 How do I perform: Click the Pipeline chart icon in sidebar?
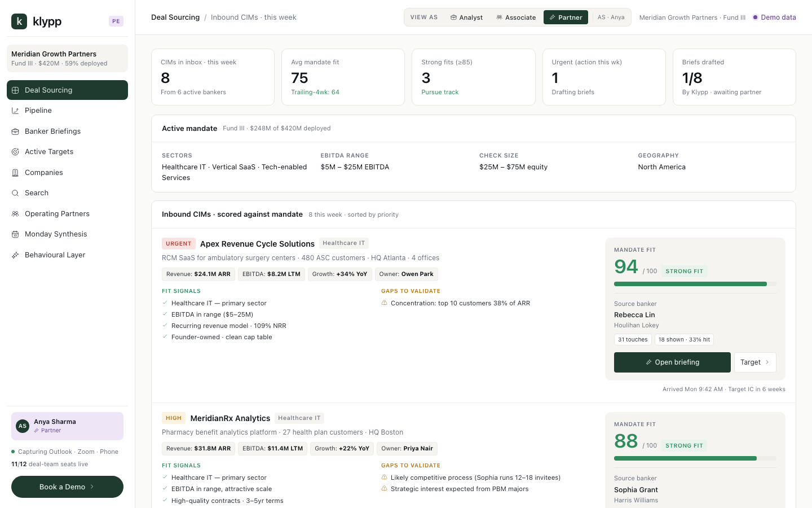(x=15, y=111)
